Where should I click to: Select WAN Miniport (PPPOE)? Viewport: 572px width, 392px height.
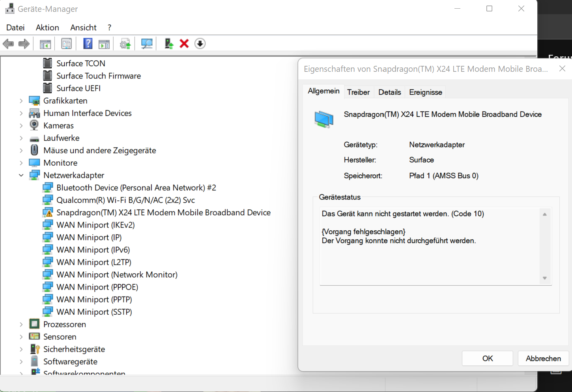coord(97,287)
